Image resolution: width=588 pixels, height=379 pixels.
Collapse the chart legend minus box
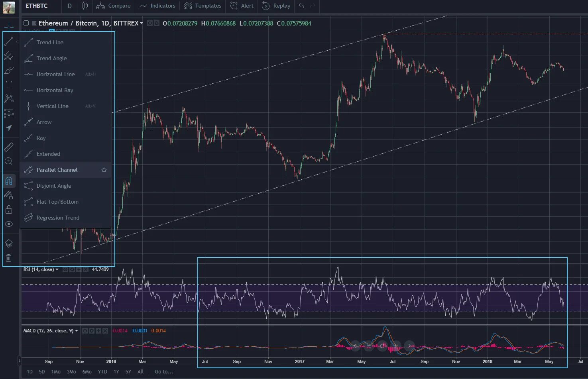click(26, 23)
